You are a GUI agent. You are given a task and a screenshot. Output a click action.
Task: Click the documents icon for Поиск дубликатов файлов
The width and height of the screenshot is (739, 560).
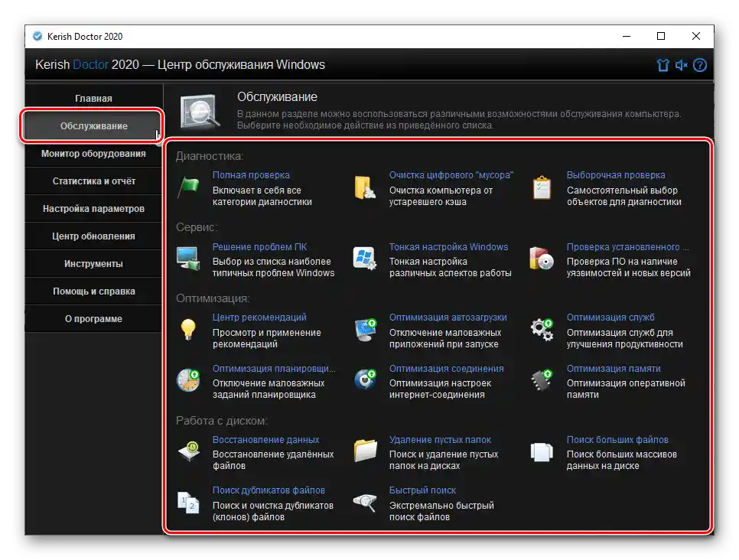[x=188, y=503]
